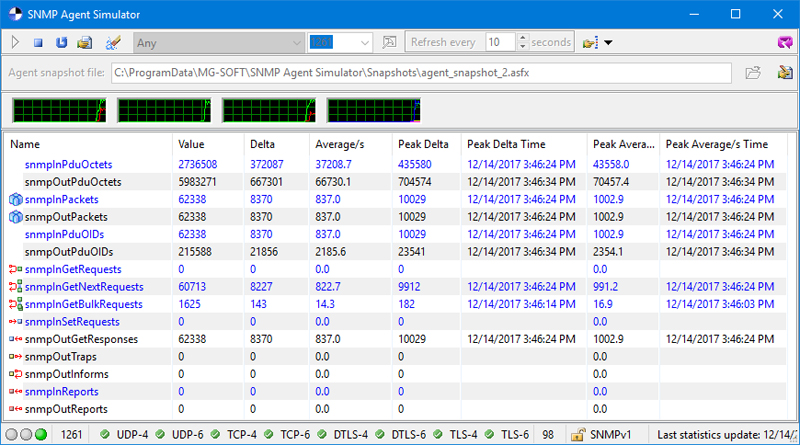This screenshot has width=800, height=445.
Task: Click the SNMPv1 padlock icon
Action: pos(578,435)
